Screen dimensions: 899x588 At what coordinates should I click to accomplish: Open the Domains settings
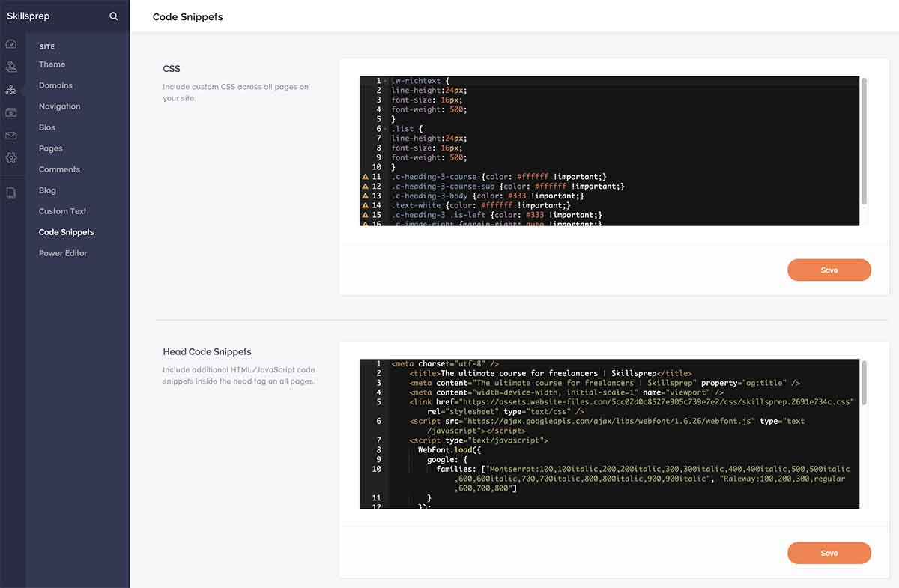click(56, 85)
